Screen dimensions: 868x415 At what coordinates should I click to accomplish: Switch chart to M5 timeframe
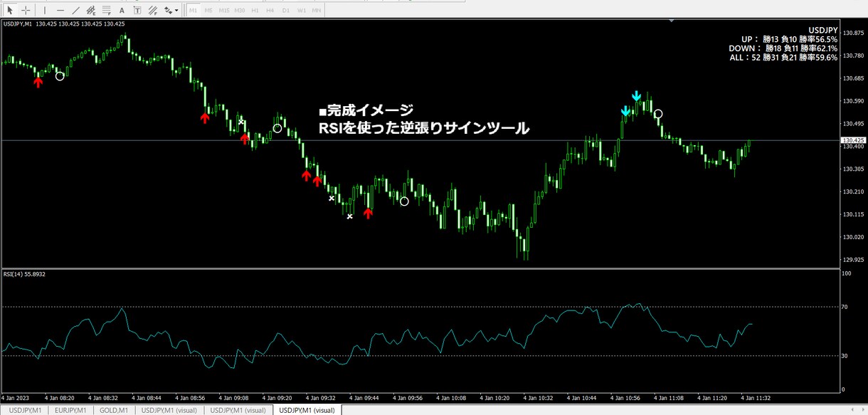click(x=208, y=11)
